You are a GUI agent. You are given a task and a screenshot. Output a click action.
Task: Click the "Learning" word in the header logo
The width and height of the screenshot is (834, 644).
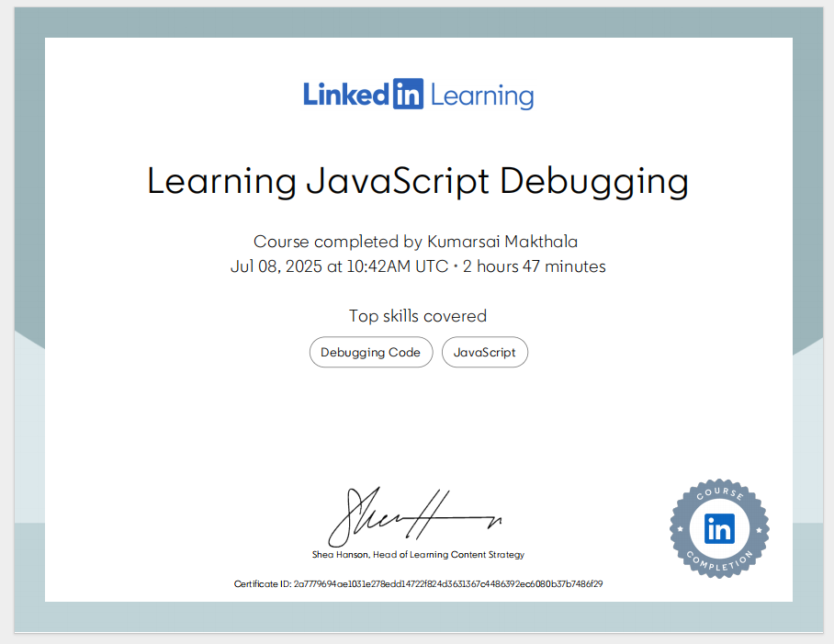pyautogui.click(x=481, y=96)
